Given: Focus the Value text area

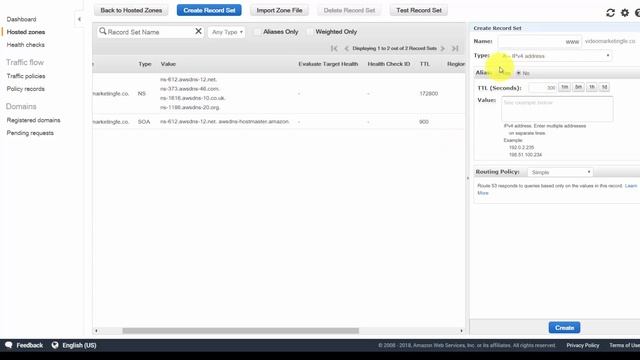Looking at the screenshot, I should point(557,109).
